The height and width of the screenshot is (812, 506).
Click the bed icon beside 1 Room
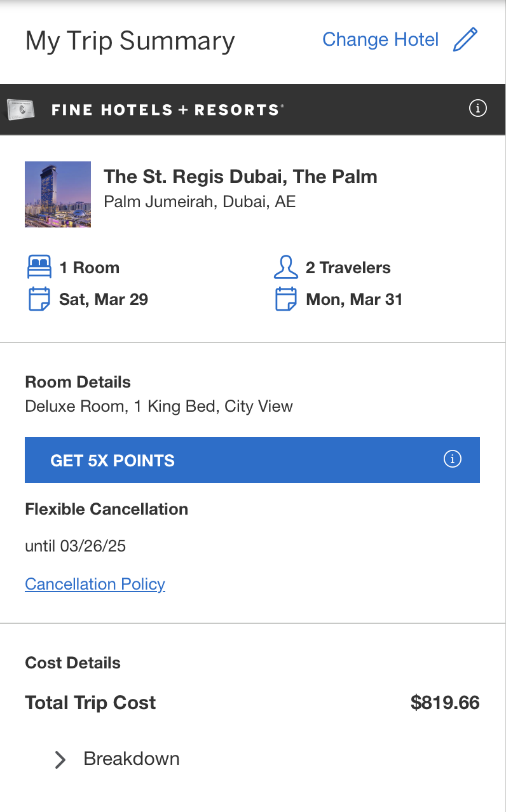click(39, 267)
